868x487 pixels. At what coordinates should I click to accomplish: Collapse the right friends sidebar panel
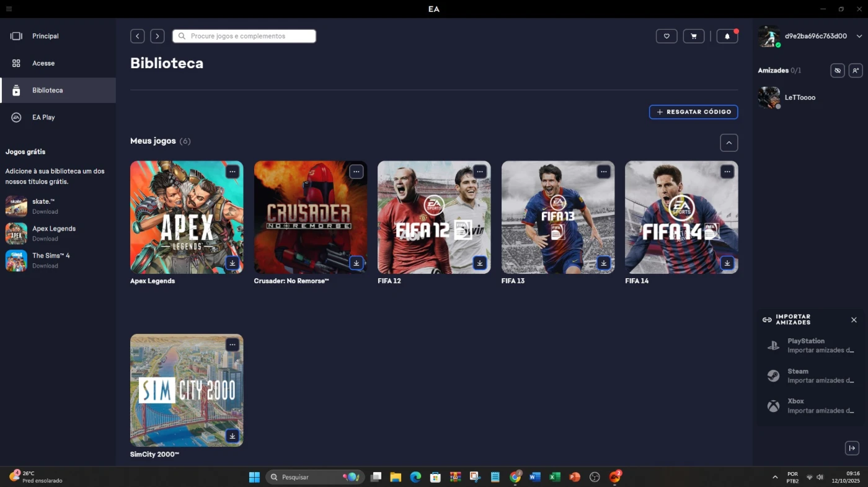[x=852, y=448]
